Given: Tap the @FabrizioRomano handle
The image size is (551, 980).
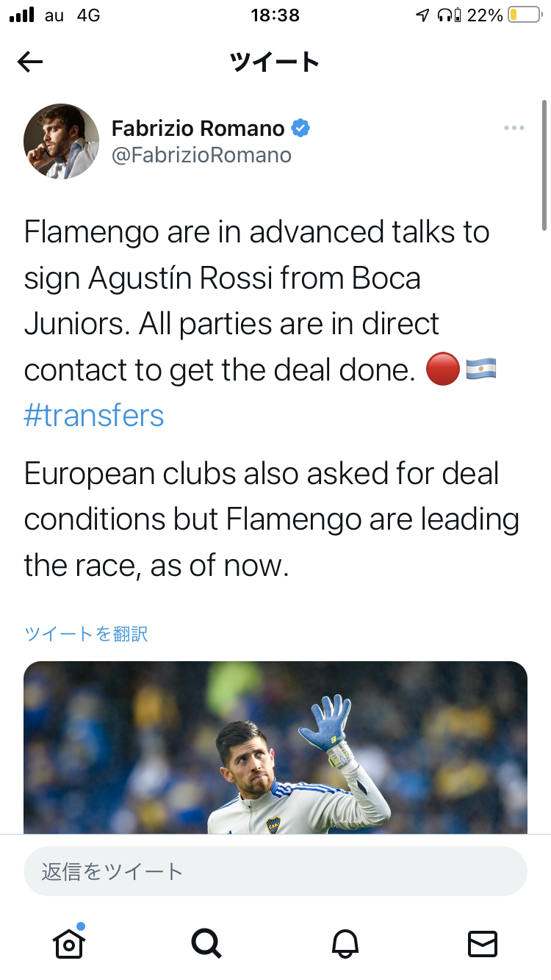Looking at the screenshot, I should click(201, 155).
